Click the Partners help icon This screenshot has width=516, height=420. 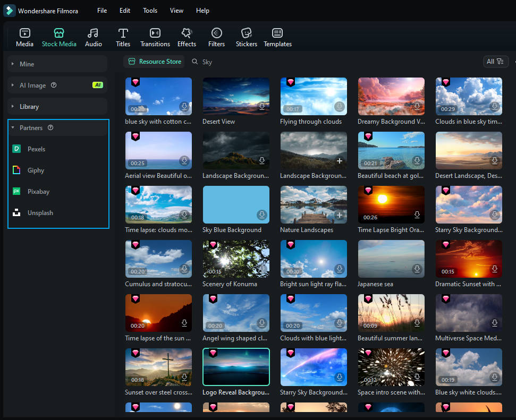50,127
